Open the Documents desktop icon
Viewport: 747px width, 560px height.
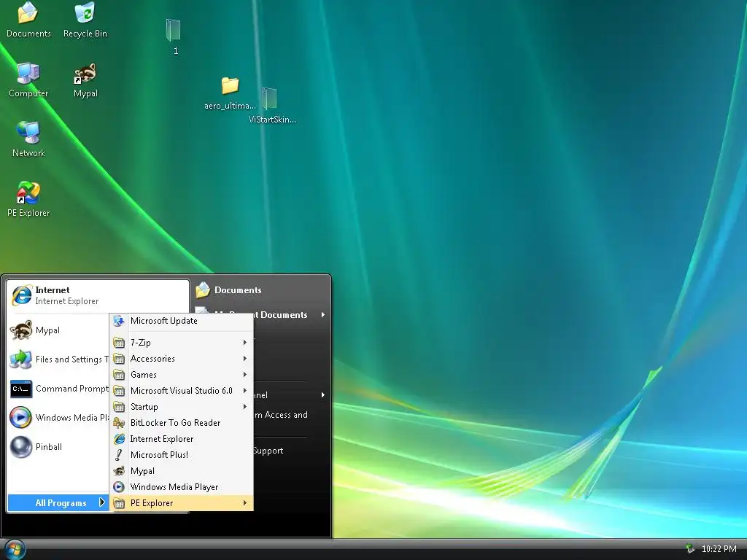pyautogui.click(x=28, y=20)
